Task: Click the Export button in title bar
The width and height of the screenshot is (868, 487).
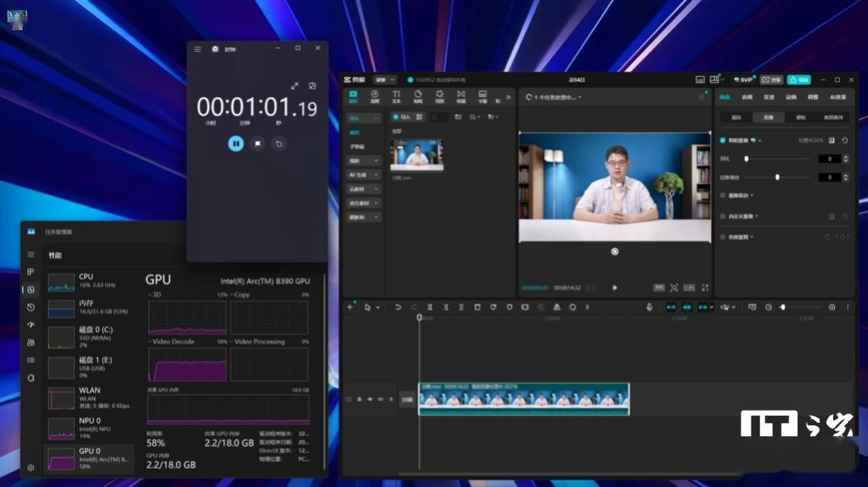Action: (x=799, y=79)
